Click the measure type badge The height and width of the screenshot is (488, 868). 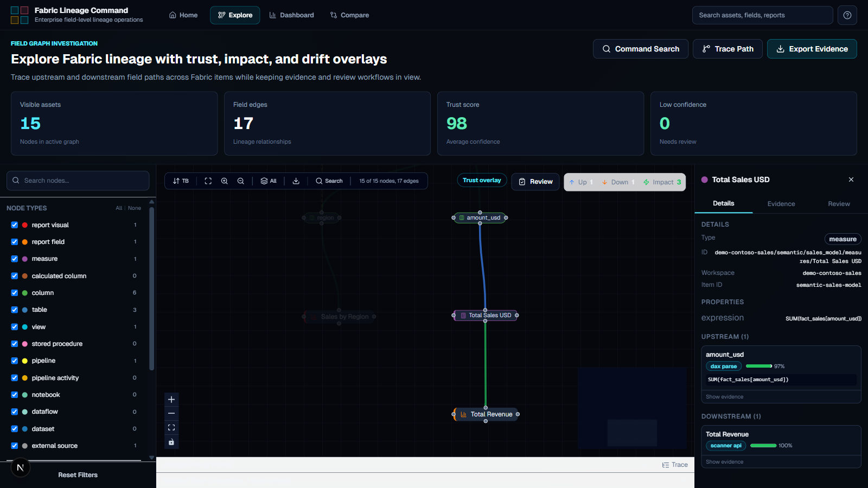[843, 239]
